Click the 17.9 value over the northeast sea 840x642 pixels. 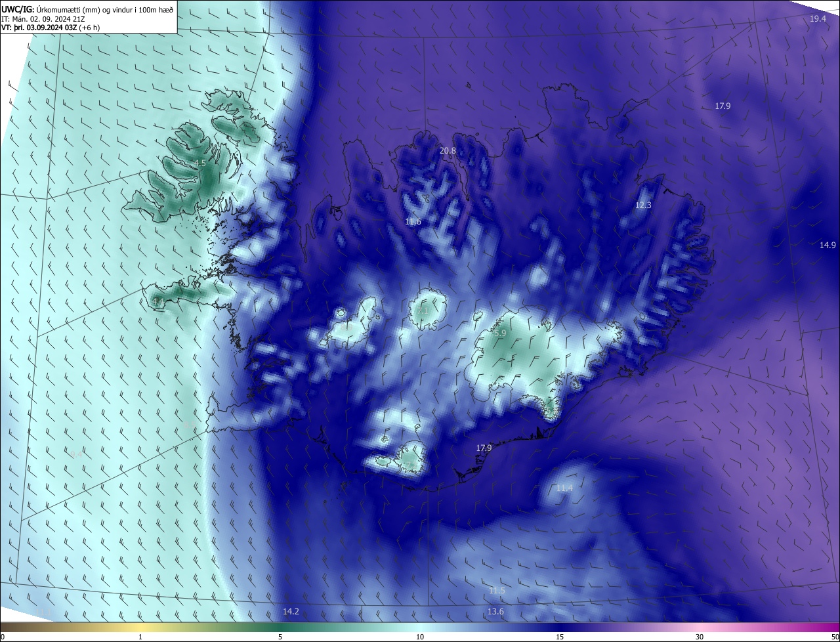point(723,106)
